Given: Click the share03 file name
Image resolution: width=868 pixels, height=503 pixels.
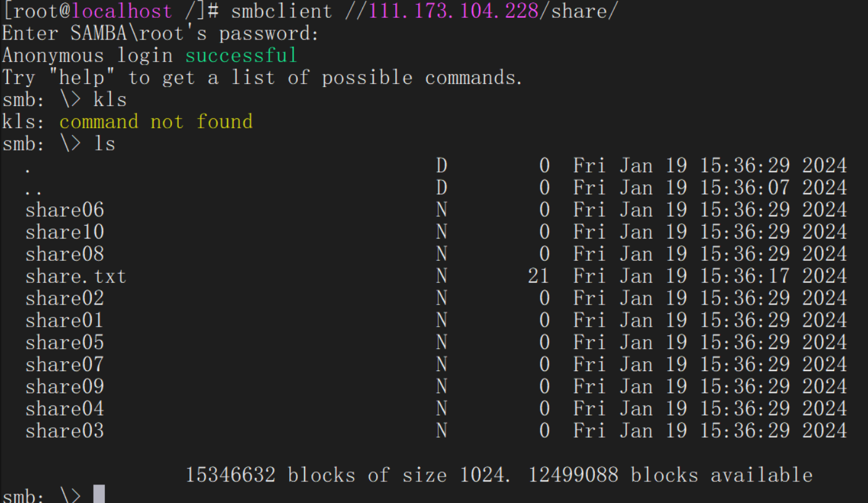Looking at the screenshot, I should tap(64, 431).
